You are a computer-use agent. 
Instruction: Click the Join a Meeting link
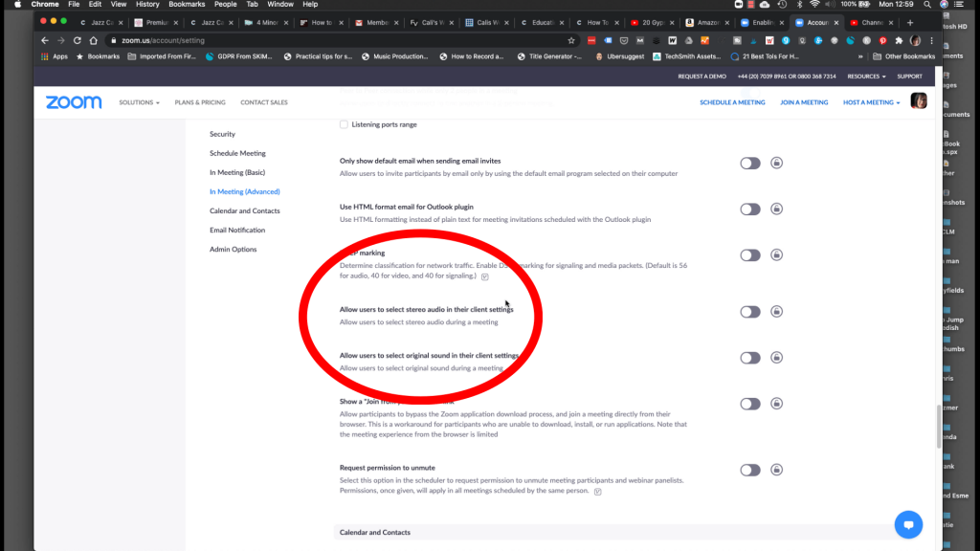804,102
